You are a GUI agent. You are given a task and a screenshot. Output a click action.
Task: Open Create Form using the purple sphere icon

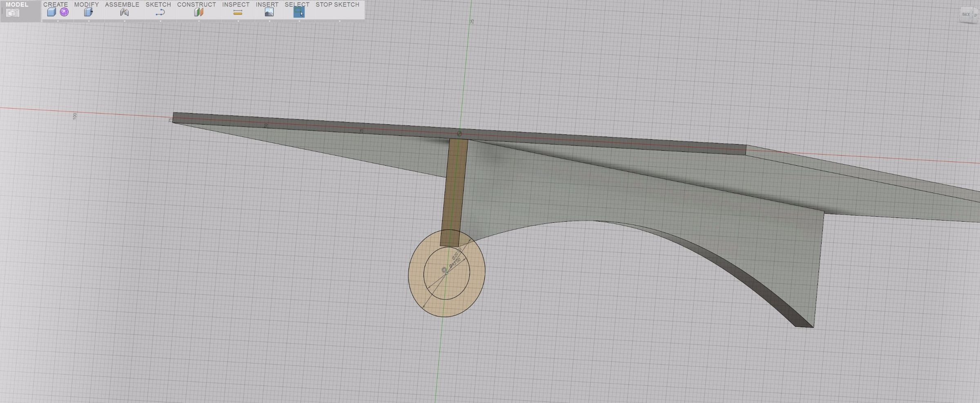point(64,12)
